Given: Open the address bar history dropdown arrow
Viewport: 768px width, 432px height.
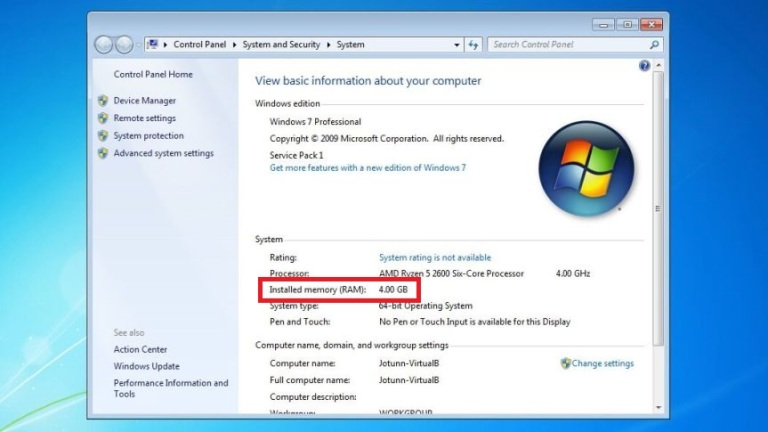Looking at the screenshot, I should (x=456, y=45).
